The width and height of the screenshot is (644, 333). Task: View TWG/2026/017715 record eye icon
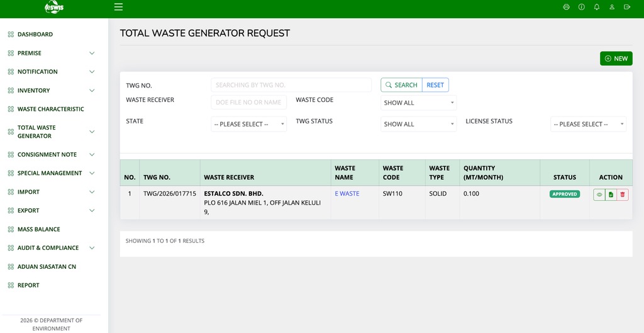[x=599, y=195]
